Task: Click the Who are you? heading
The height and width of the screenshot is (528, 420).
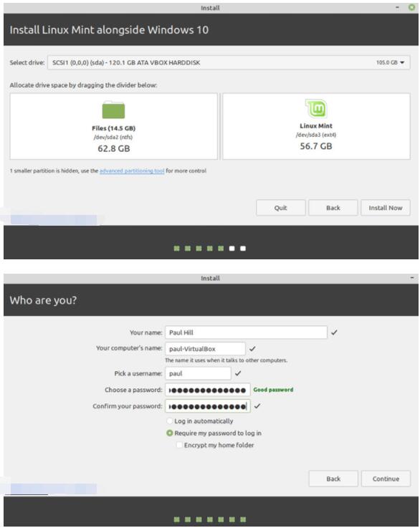Action: (43, 300)
